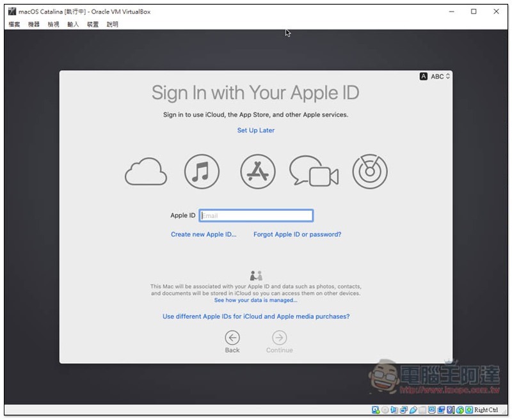Open the 機器 menu
Screen dimensions: 512x420
[x=34, y=24]
